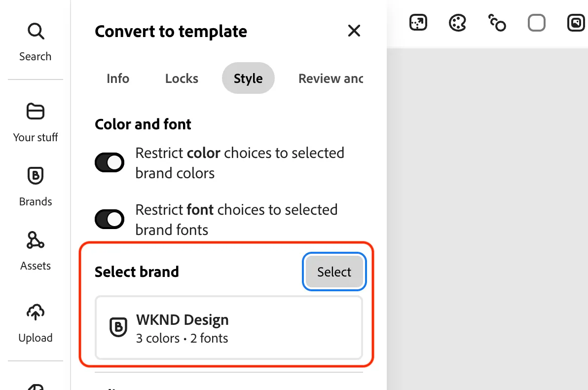
Task: Open the color theme palette icon
Action: click(x=457, y=23)
